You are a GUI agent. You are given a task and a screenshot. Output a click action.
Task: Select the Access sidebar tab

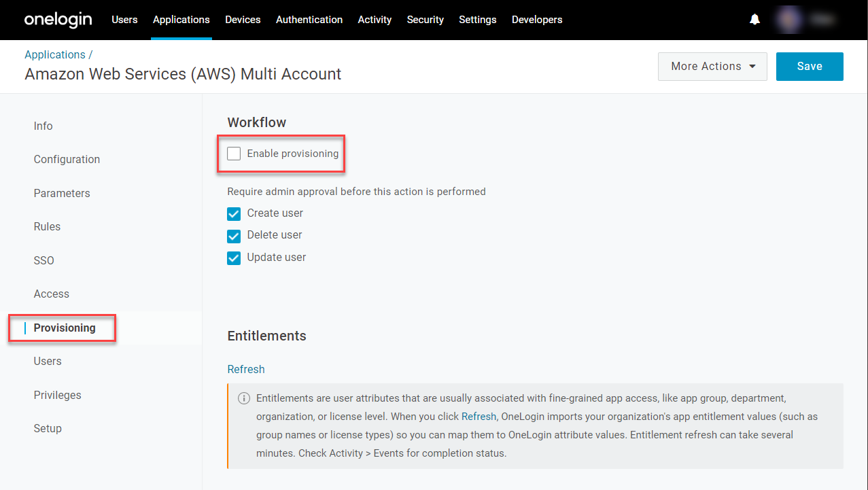point(52,294)
